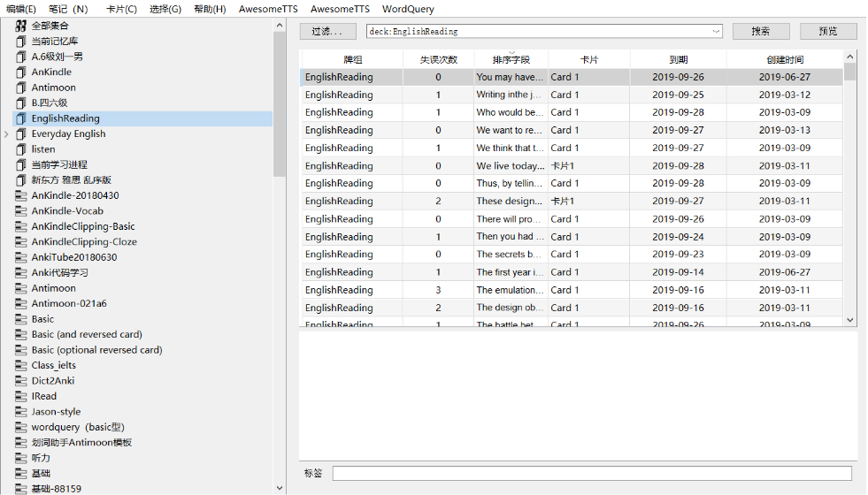
Task: Click note type icon beside Jason-style
Action: (x=21, y=412)
